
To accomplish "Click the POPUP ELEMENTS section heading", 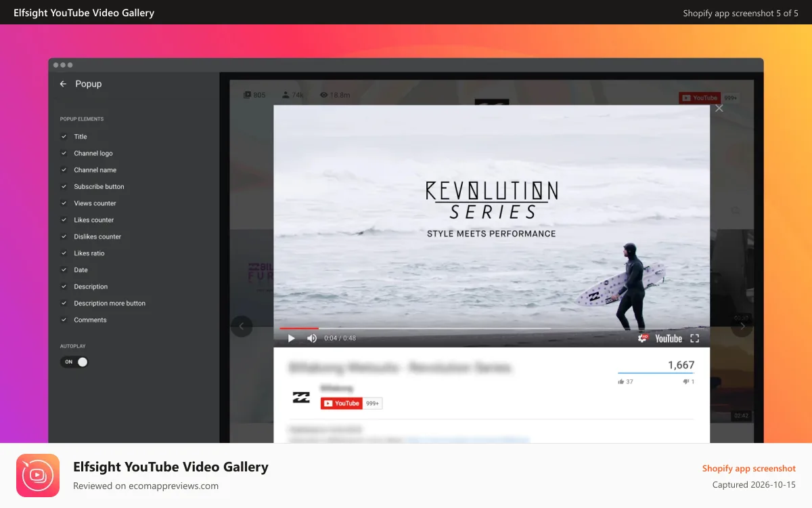I will coord(82,119).
